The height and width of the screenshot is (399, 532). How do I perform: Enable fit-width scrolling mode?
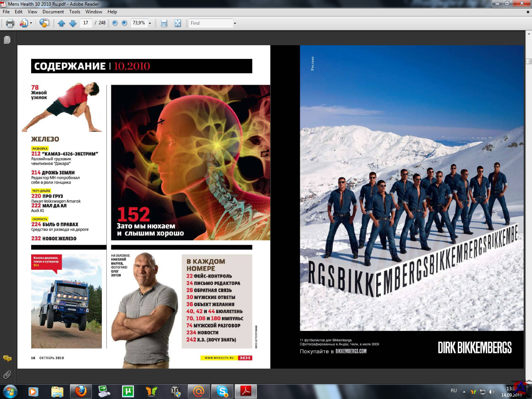pos(164,23)
